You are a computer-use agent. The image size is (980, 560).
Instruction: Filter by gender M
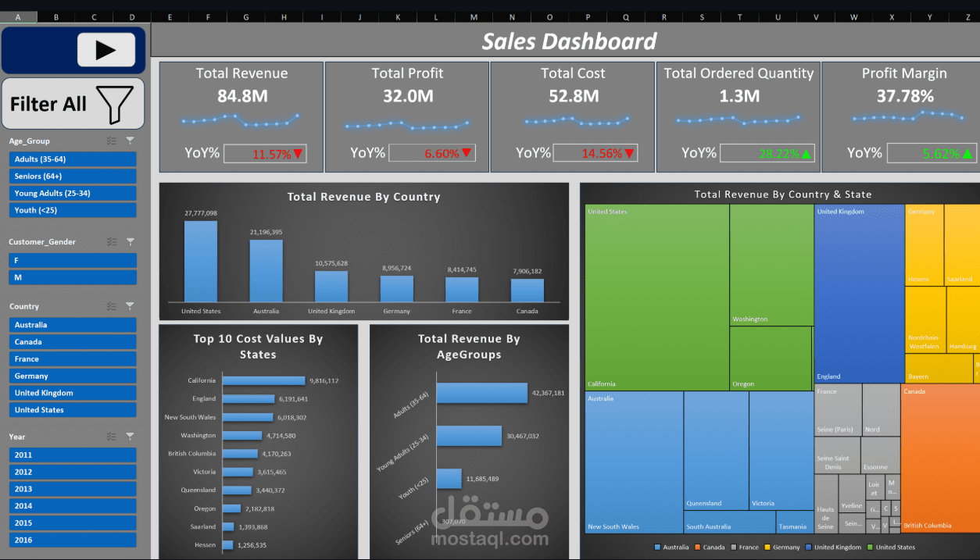(x=73, y=277)
